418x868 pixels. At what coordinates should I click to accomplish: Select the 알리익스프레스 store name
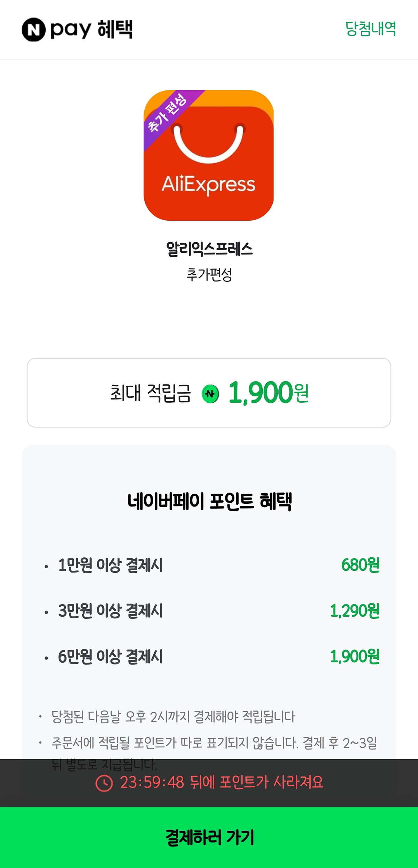point(209,249)
